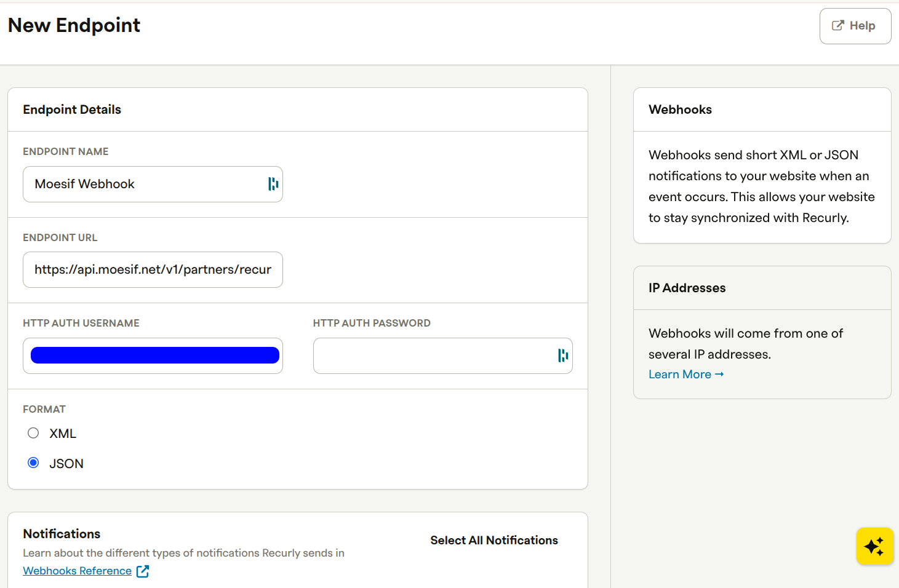Click the Help button
This screenshot has width=899, height=588.
coord(855,26)
